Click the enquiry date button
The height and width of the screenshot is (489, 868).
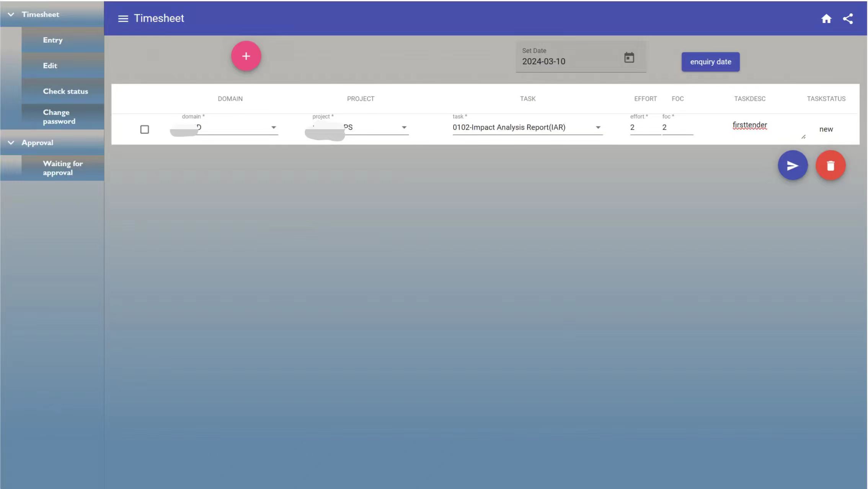(710, 62)
